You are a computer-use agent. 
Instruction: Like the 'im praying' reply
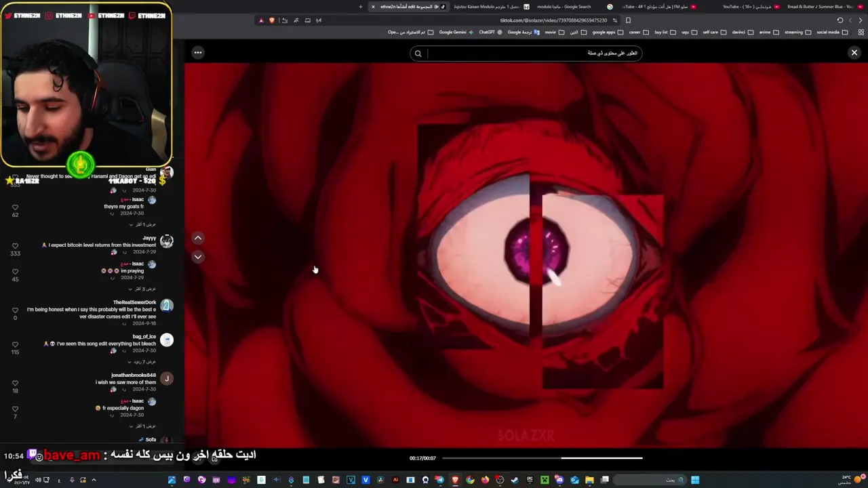tap(15, 272)
